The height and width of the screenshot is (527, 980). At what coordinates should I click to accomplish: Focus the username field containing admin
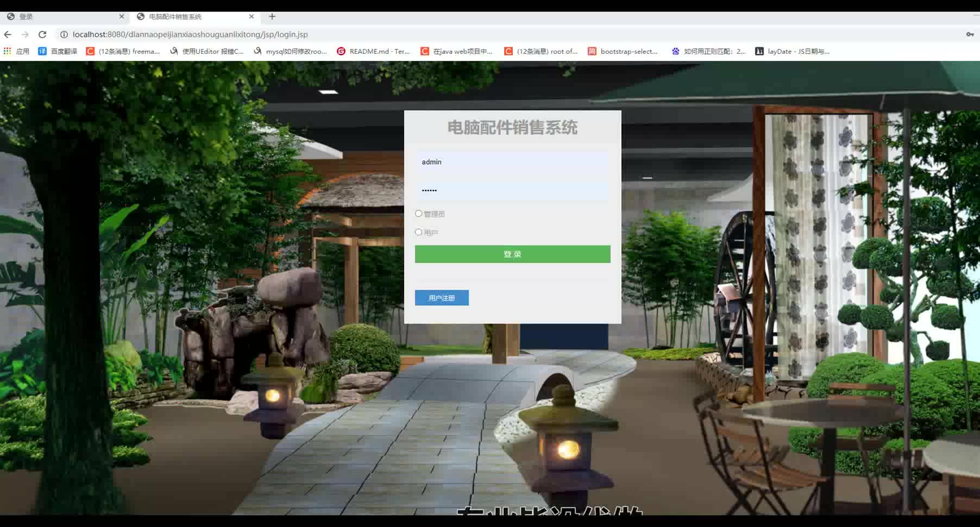click(512, 162)
